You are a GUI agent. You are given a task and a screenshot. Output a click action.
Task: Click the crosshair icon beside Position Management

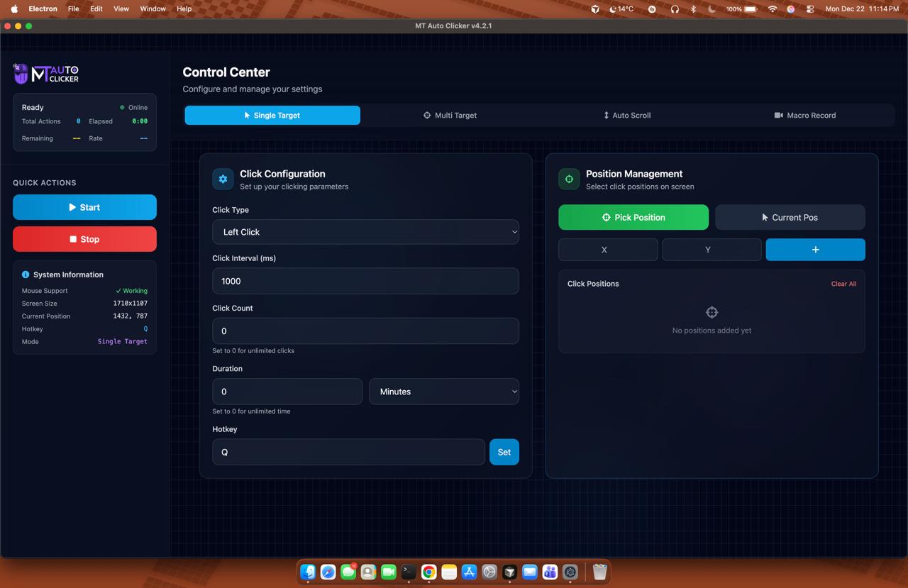click(569, 179)
